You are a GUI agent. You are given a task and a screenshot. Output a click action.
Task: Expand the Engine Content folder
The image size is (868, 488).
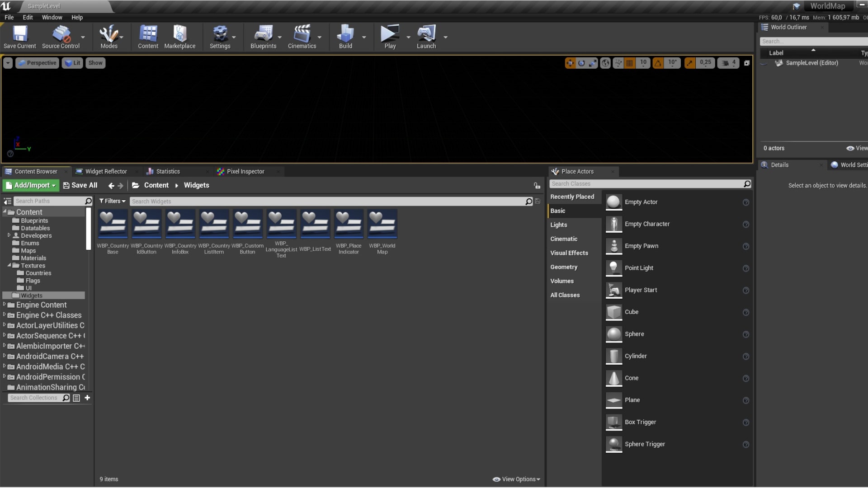point(5,305)
